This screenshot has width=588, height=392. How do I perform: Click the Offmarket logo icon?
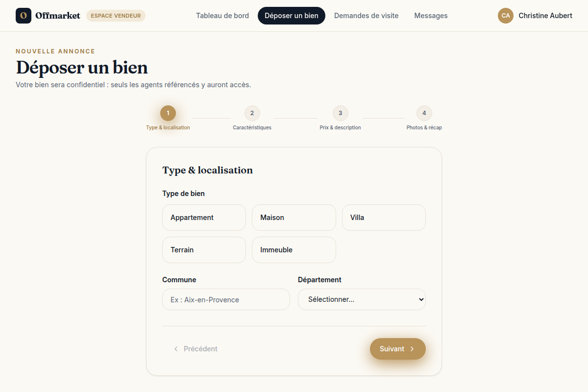click(x=24, y=16)
